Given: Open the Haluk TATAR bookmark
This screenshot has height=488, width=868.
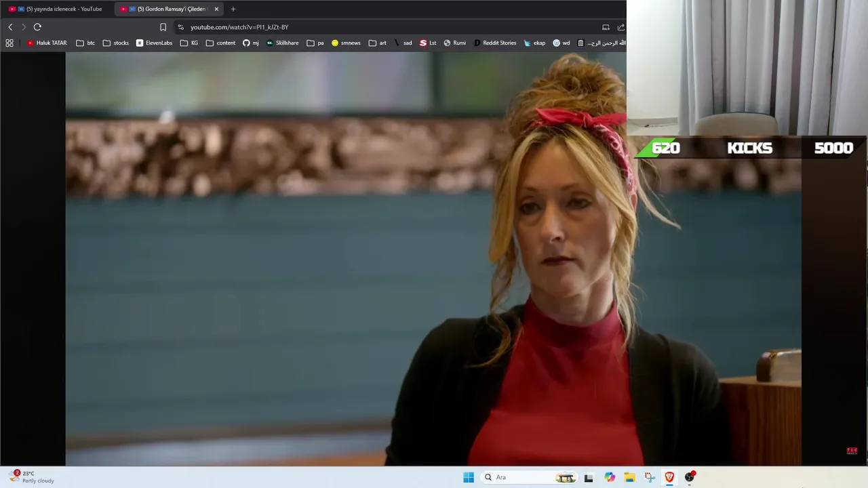Looking at the screenshot, I should [x=47, y=43].
